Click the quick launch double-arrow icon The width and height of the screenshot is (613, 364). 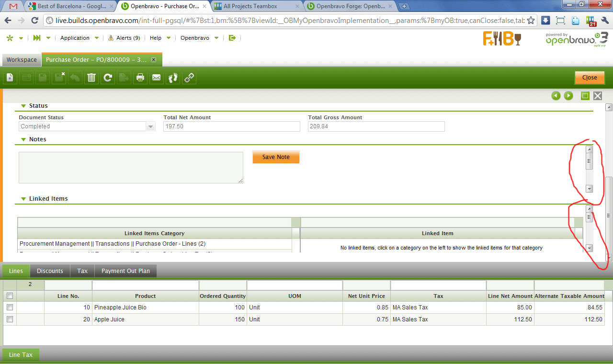point(37,38)
